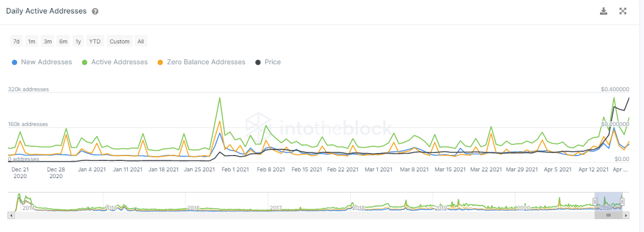Select the 6m time range
Viewport: 644px width, 232px height.
tap(63, 41)
